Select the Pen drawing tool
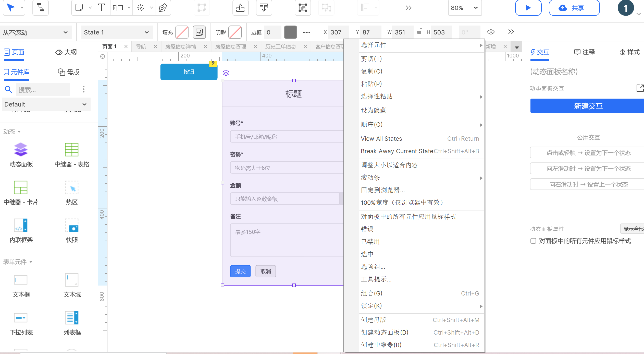This screenshot has width=644, height=354. pos(163,8)
